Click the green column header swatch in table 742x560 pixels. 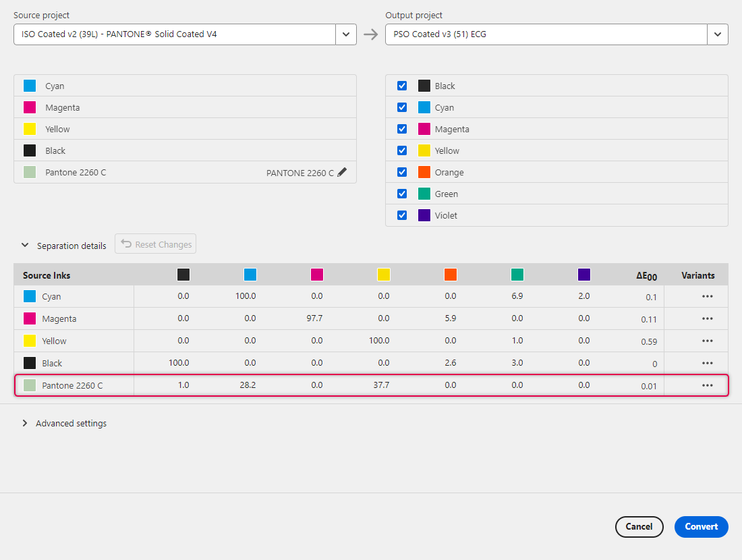[x=517, y=275]
